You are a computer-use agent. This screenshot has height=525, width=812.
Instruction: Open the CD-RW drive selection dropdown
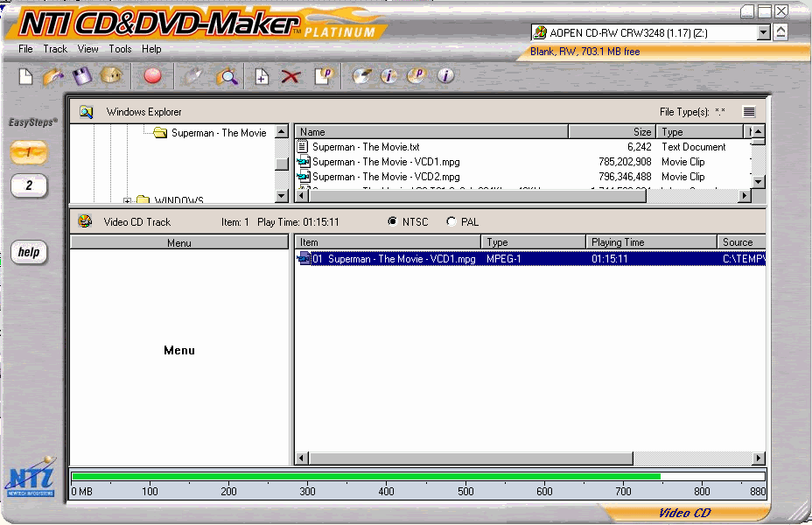click(x=763, y=32)
